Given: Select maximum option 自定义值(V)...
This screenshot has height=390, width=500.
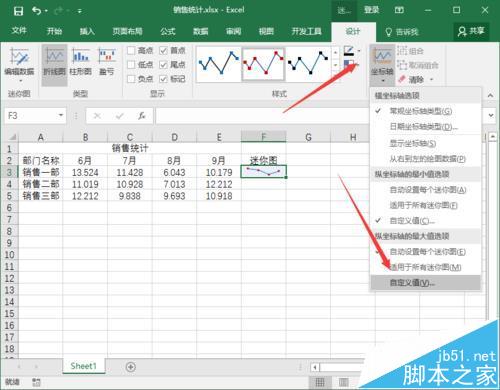Looking at the screenshot, I should tap(425, 283).
